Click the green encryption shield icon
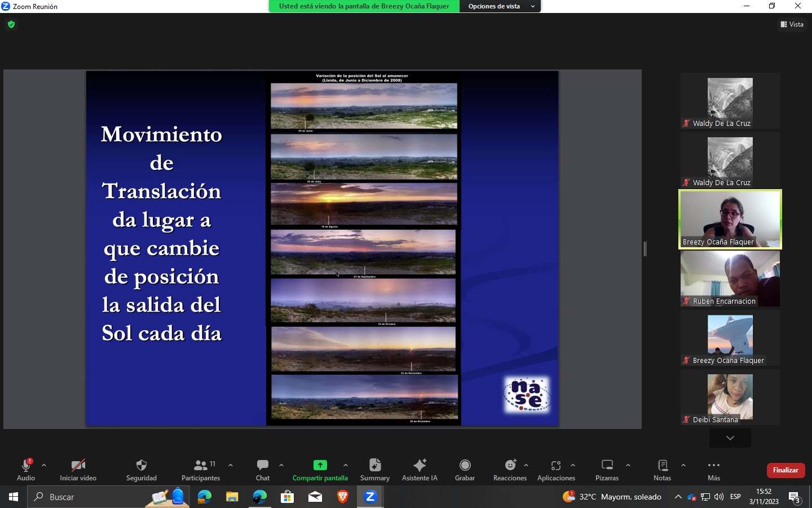Screen dimensions: 812x508 11,24
